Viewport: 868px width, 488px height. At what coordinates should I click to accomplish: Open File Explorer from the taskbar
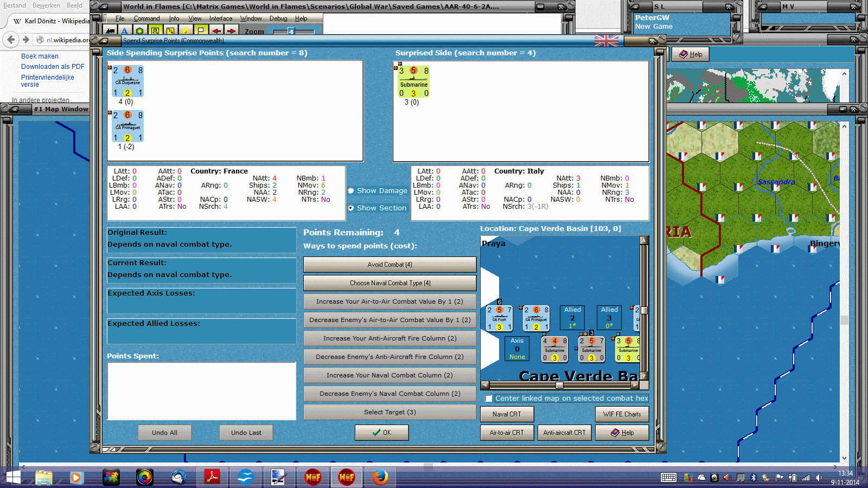coord(44,477)
